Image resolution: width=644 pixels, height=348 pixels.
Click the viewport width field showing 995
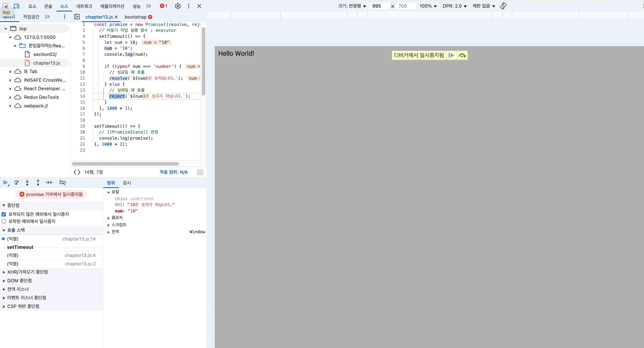tap(379, 6)
